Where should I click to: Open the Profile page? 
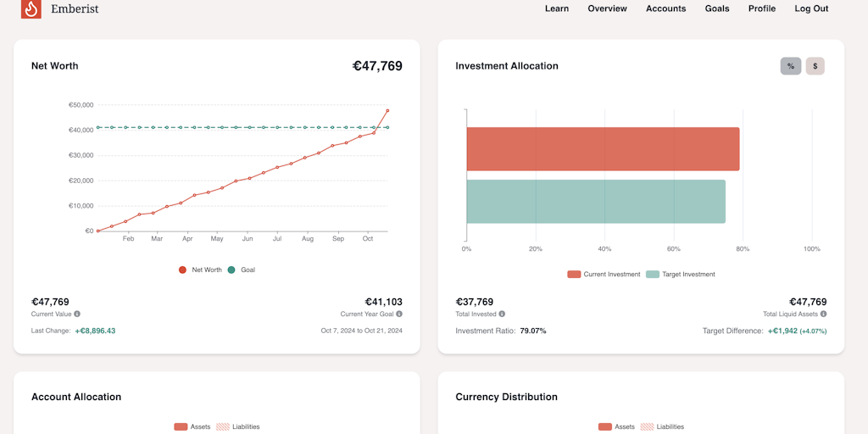pos(761,8)
